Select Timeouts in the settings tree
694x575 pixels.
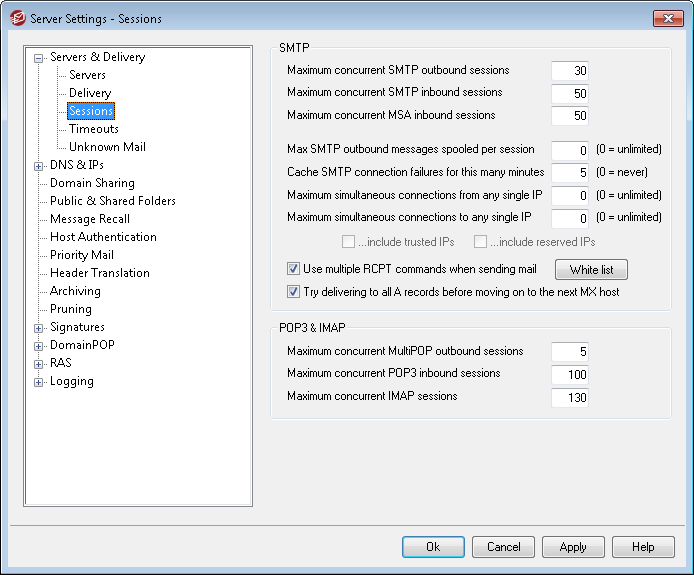(94, 129)
